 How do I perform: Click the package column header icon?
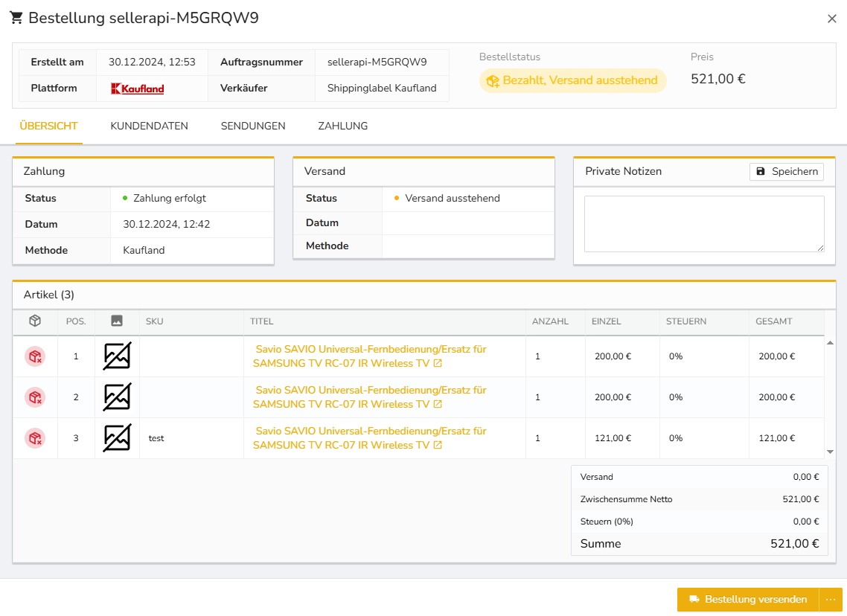[34, 321]
